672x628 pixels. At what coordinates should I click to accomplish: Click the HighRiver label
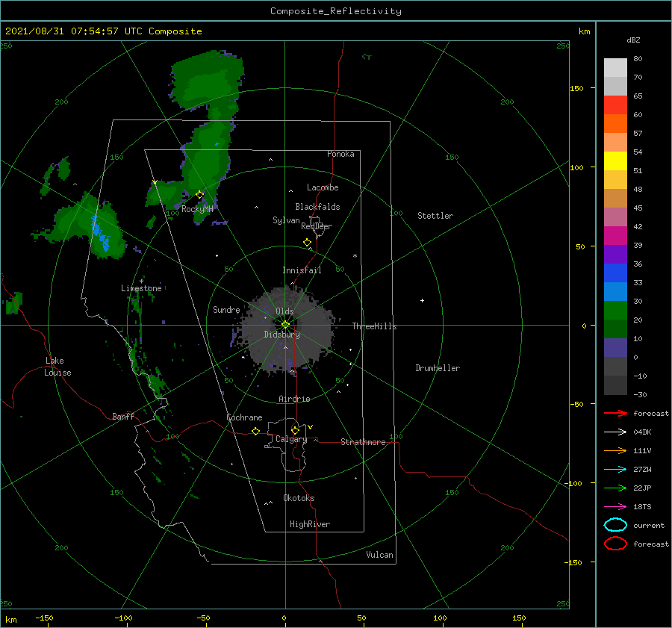[x=310, y=524]
